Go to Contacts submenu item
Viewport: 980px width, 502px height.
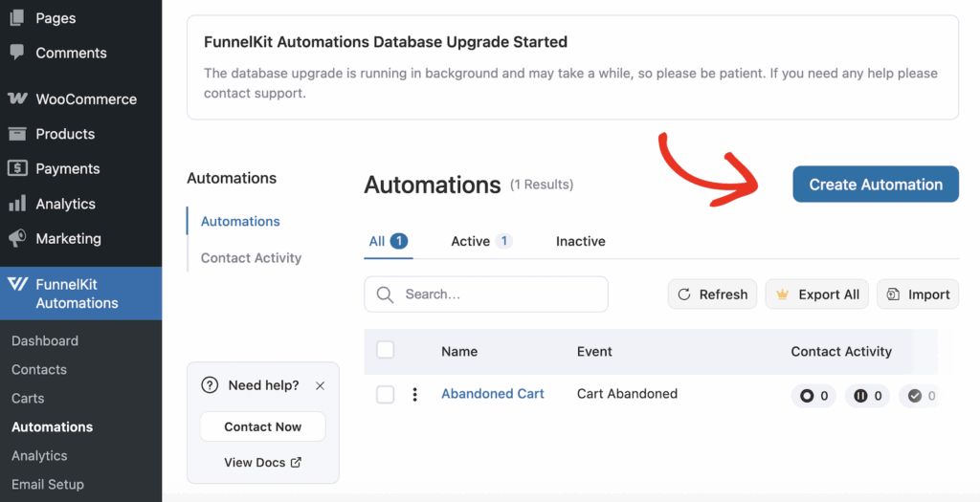coord(38,370)
